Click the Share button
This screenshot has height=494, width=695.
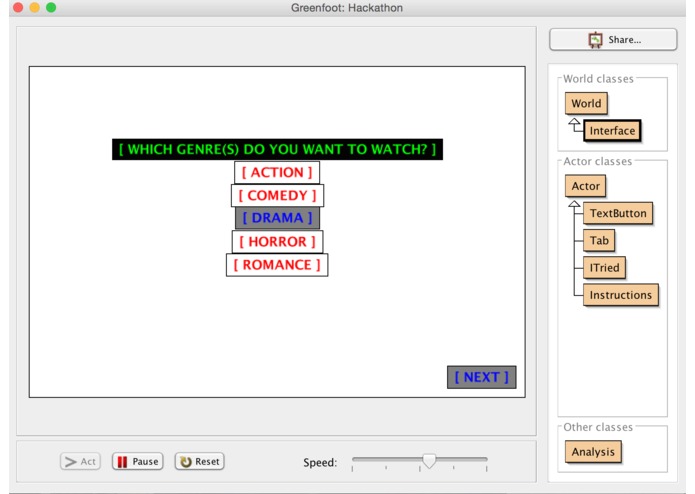[613, 40]
